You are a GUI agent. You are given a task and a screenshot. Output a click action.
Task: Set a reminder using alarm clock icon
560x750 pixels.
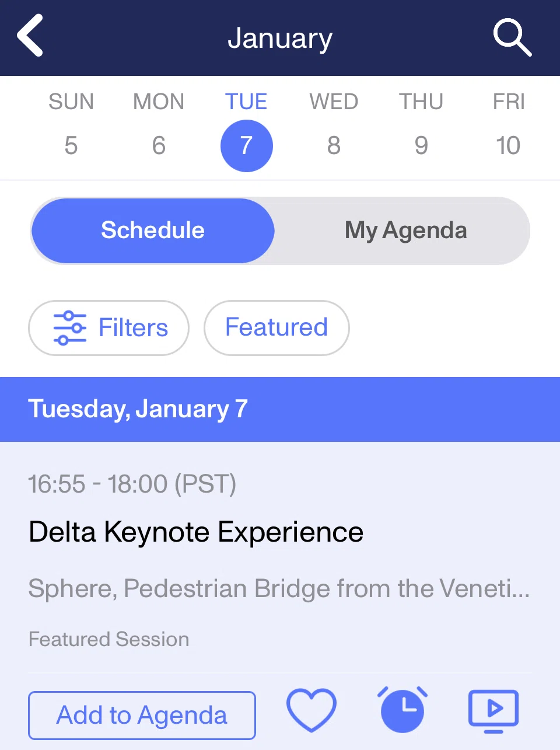tap(402, 710)
